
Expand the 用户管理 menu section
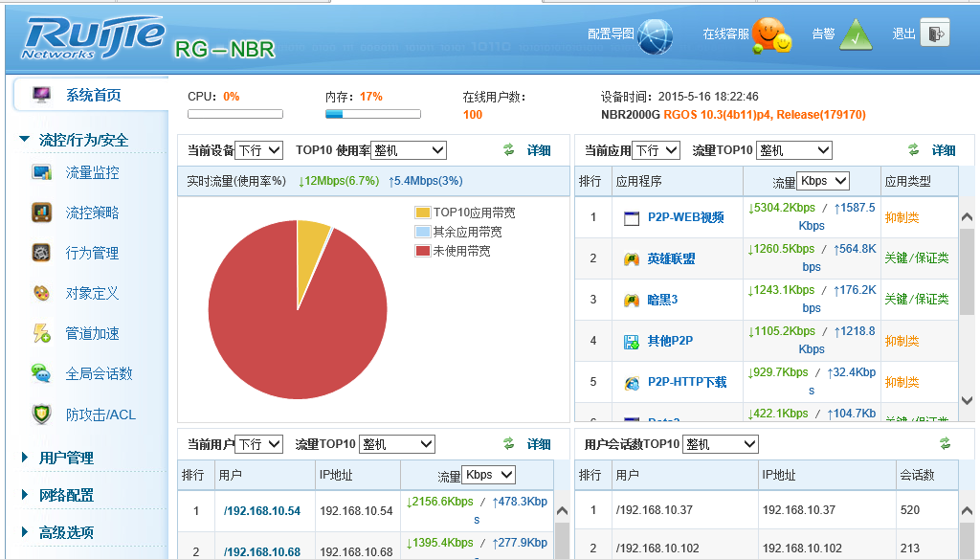click(x=25, y=458)
